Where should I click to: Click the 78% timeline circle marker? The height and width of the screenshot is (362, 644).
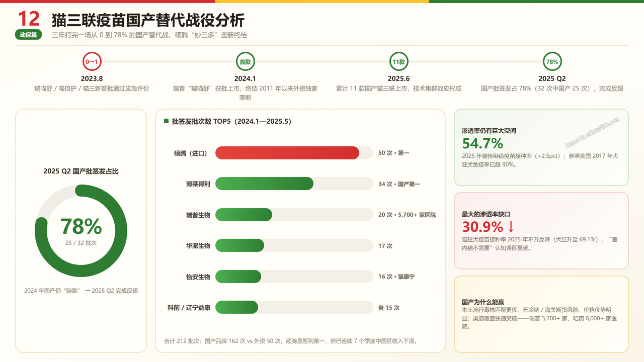(552, 62)
